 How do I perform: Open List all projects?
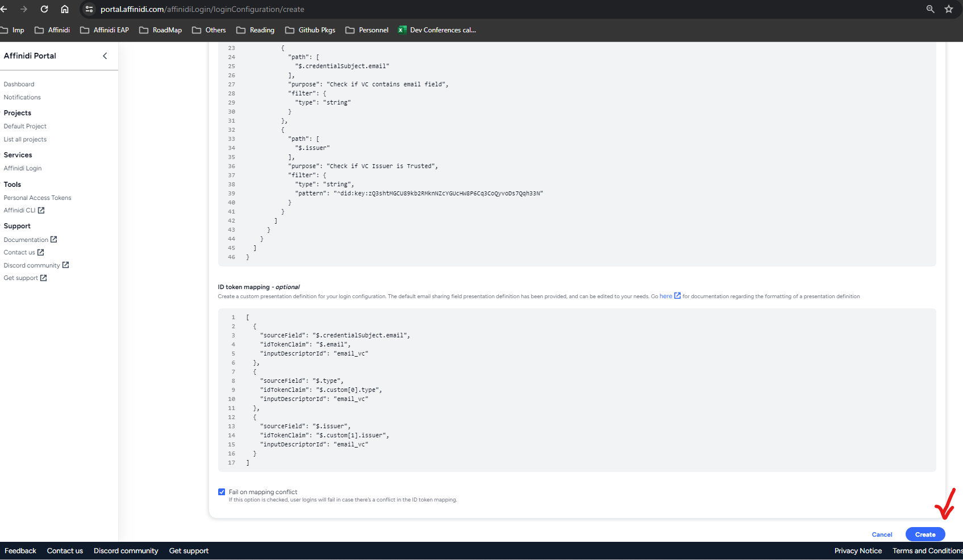coord(25,139)
